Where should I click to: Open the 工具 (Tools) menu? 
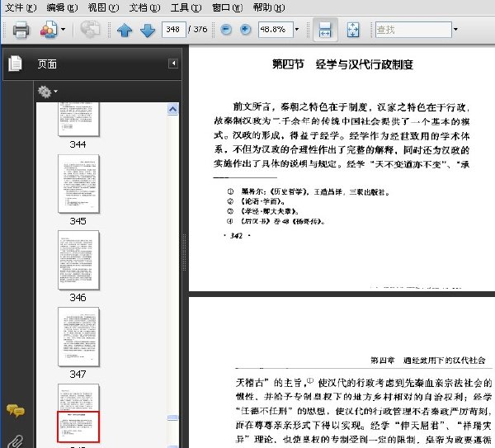pos(186,7)
